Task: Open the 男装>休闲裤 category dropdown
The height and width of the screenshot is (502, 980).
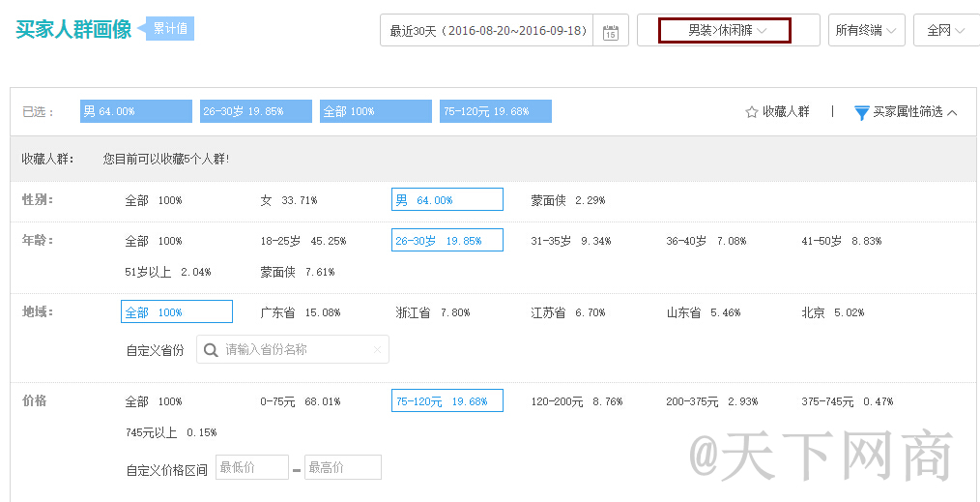Action: [725, 31]
